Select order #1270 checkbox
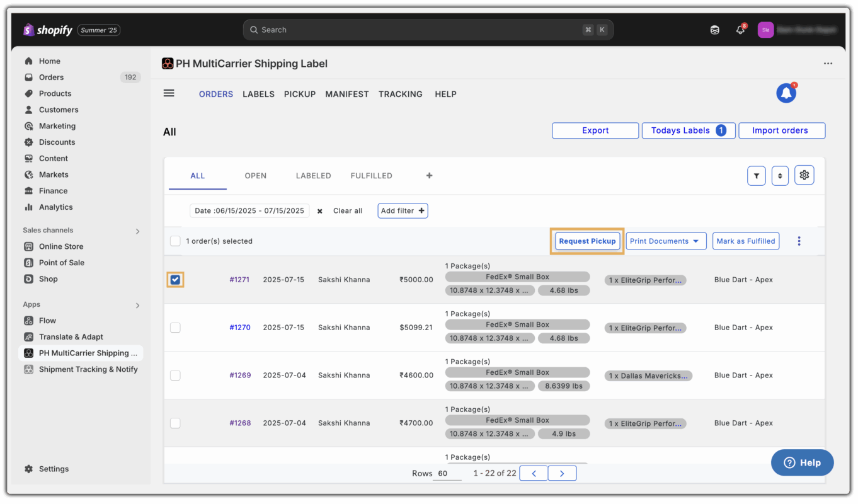This screenshot has height=504, width=858. click(175, 328)
